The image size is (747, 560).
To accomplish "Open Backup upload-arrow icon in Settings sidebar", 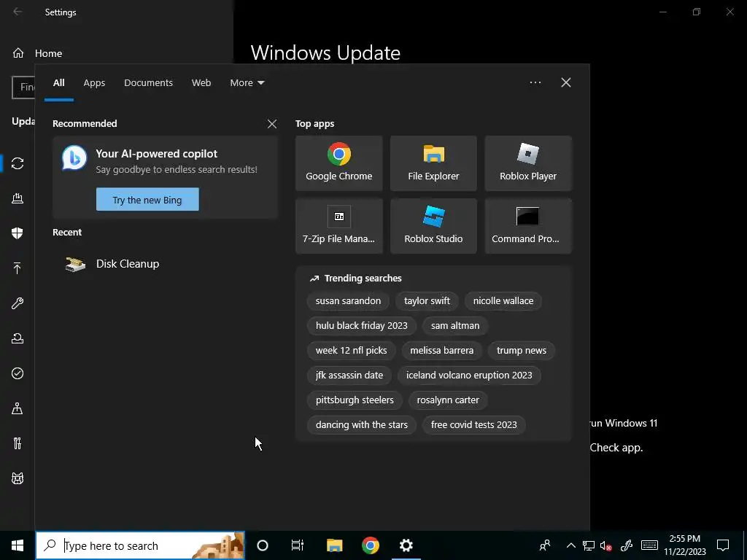I will [18, 268].
